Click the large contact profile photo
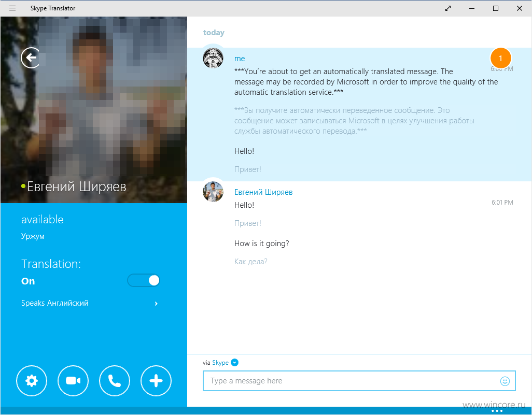Screen dimensions: 532x415 point(94,110)
